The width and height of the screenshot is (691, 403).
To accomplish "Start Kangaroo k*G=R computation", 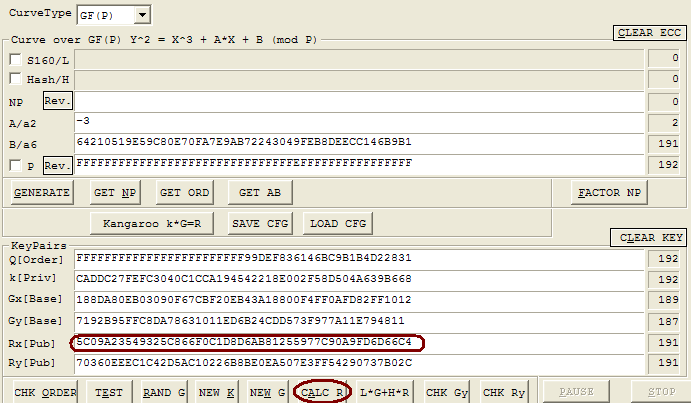I will pyautogui.click(x=152, y=224).
